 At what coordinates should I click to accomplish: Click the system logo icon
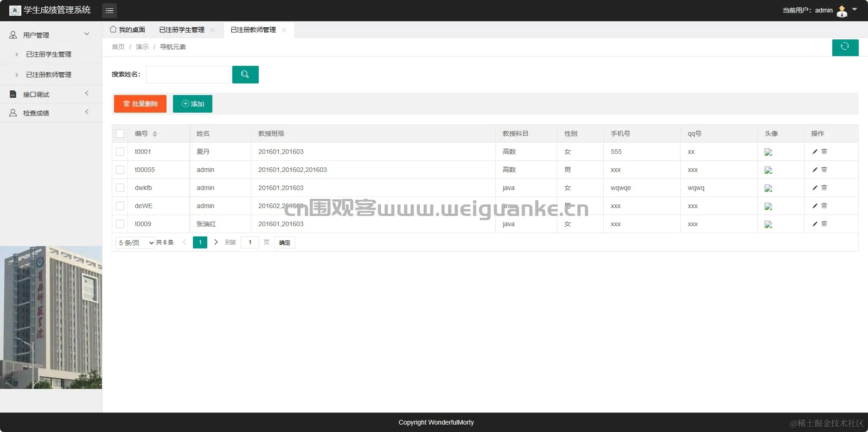point(15,10)
